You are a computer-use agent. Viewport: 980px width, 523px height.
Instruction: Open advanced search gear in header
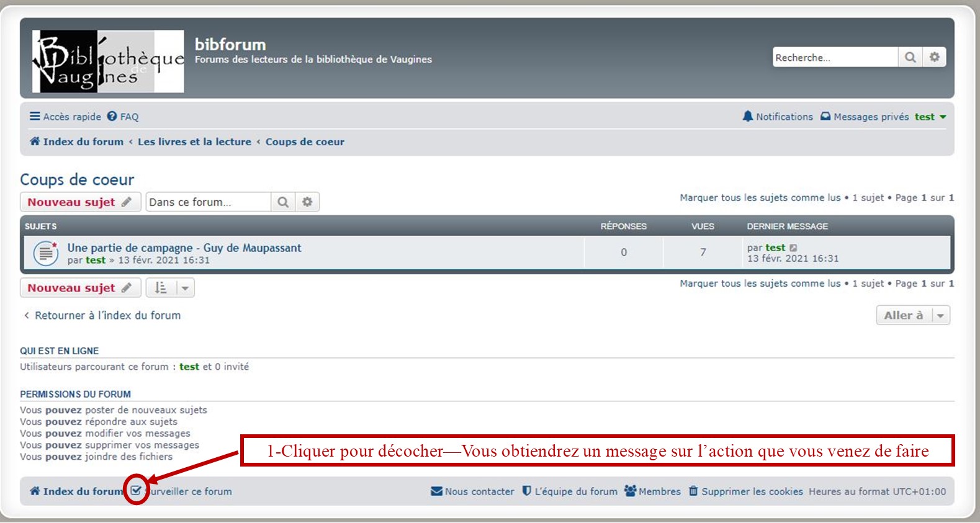(934, 57)
